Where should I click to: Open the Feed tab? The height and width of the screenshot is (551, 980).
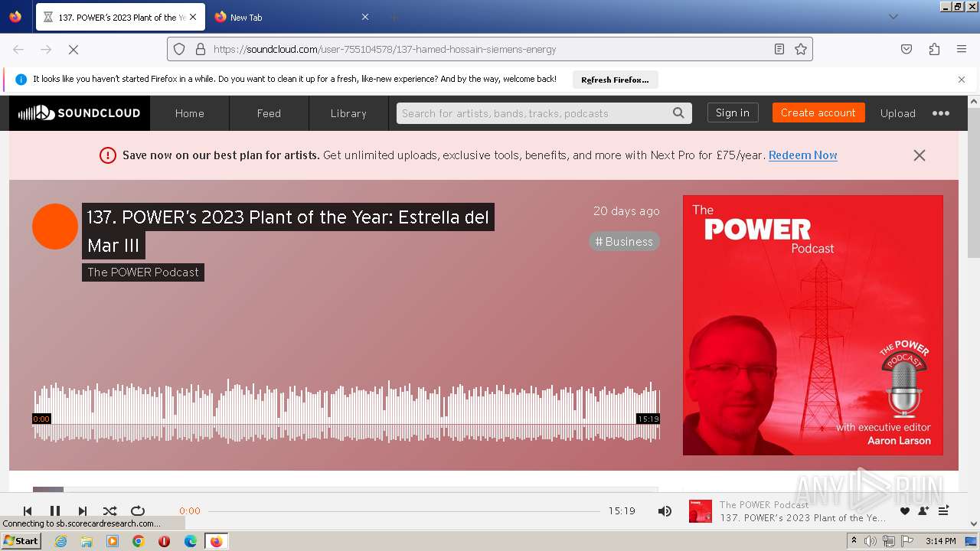tap(269, 113)
